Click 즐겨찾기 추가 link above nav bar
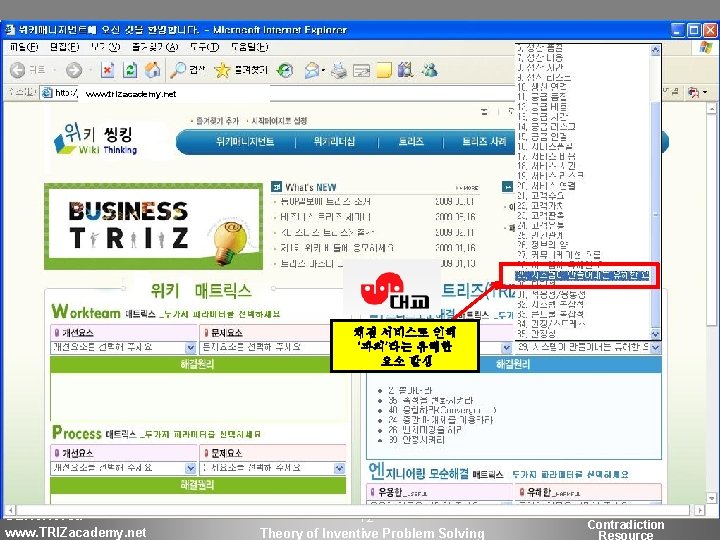This screenshot has height=540, width=720. click(x=218, y=121)
